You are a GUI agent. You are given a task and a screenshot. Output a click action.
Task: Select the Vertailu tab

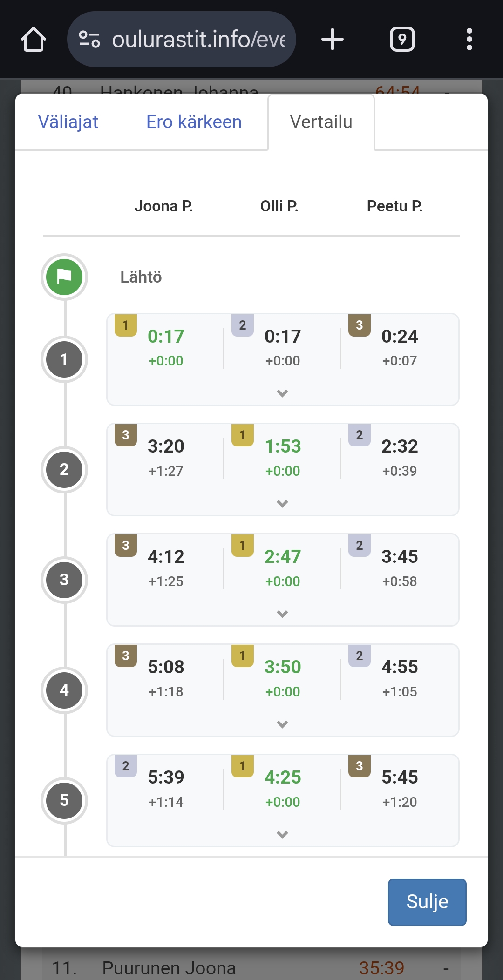pyautogui.click(x=321, y=122)
